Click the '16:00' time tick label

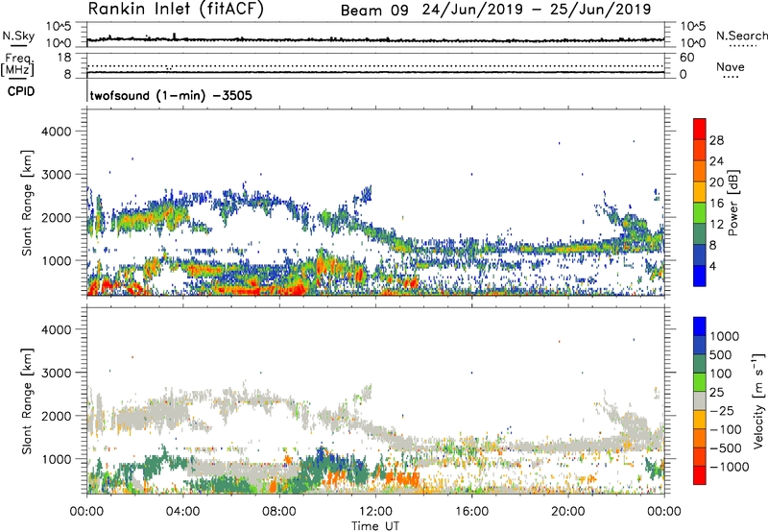471,512
